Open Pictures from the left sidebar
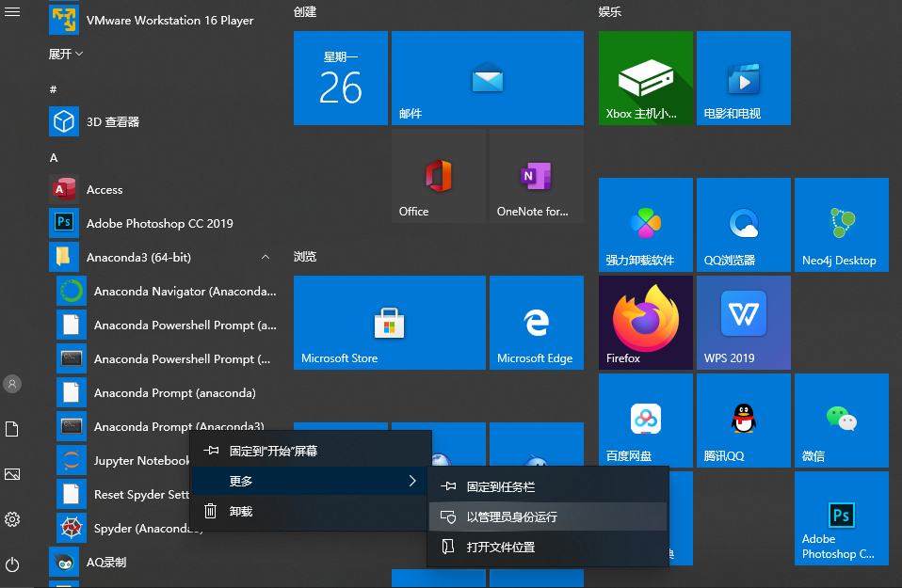This screenshot has height=588, width=902. click(x=12, y=474)
